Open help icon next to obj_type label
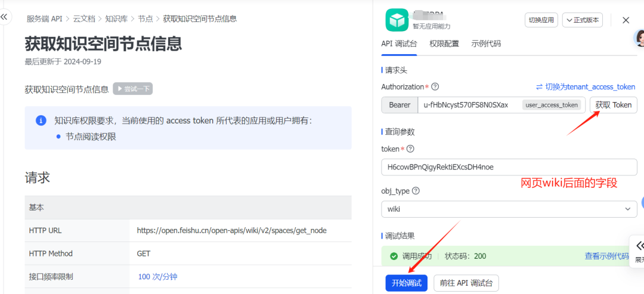 416,191
